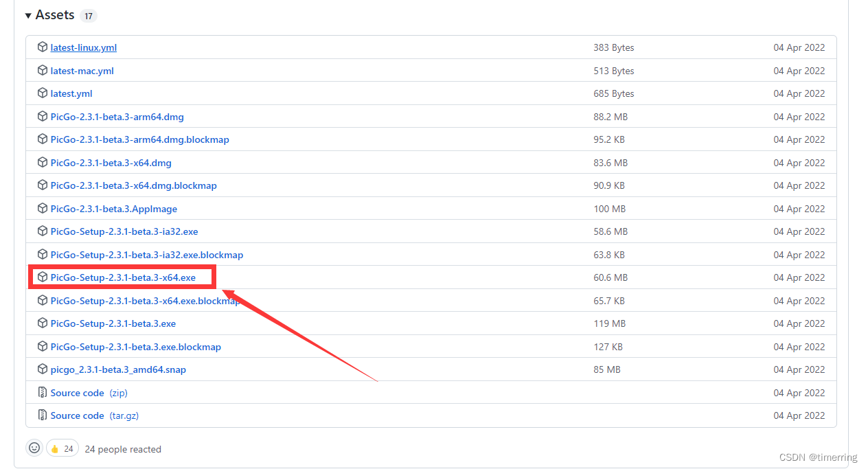Screen dimensions: 868x469
Task: Click the 685 Bytes size value
Action: pos(614,93)
